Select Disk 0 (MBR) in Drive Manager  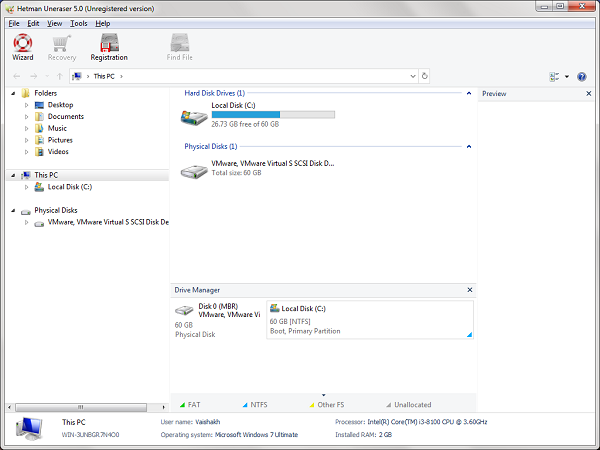point(218,320)
